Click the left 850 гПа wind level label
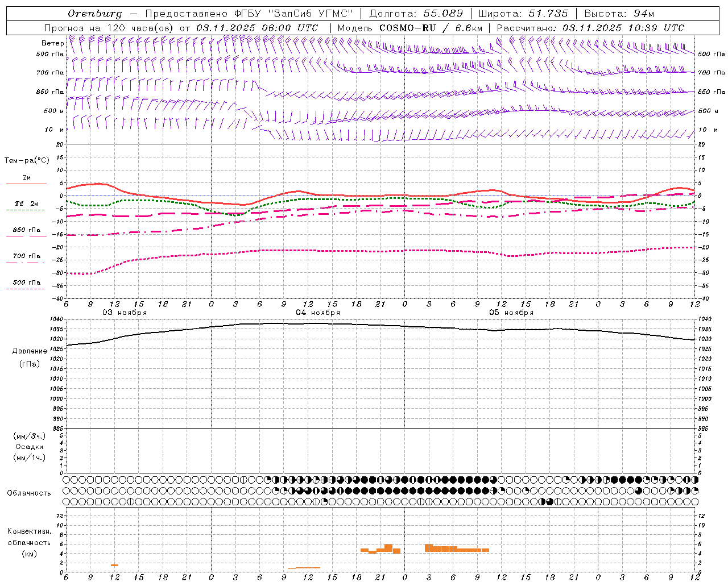Image resolution: width=728 pixels, height=582 pixels. 50,92
